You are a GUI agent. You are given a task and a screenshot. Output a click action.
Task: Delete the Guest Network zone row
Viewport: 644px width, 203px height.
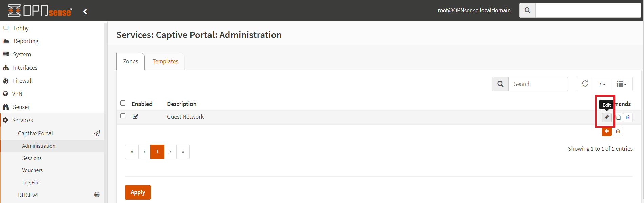pyautogui.click(x=628, y=117)
